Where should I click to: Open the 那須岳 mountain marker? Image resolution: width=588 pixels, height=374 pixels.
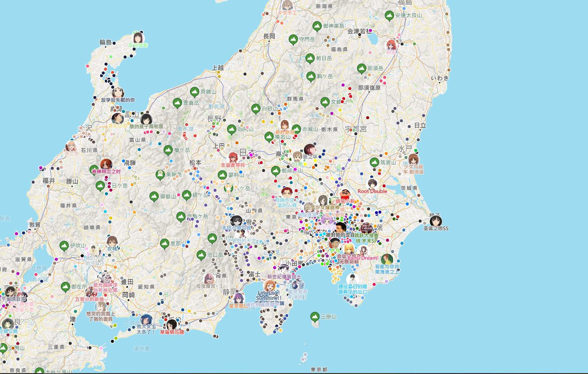361,68
